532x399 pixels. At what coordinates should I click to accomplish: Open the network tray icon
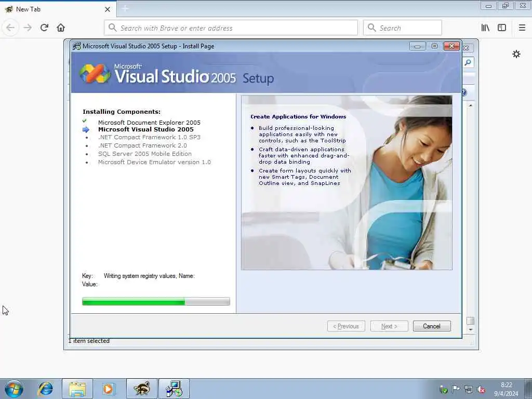point(469,390)
